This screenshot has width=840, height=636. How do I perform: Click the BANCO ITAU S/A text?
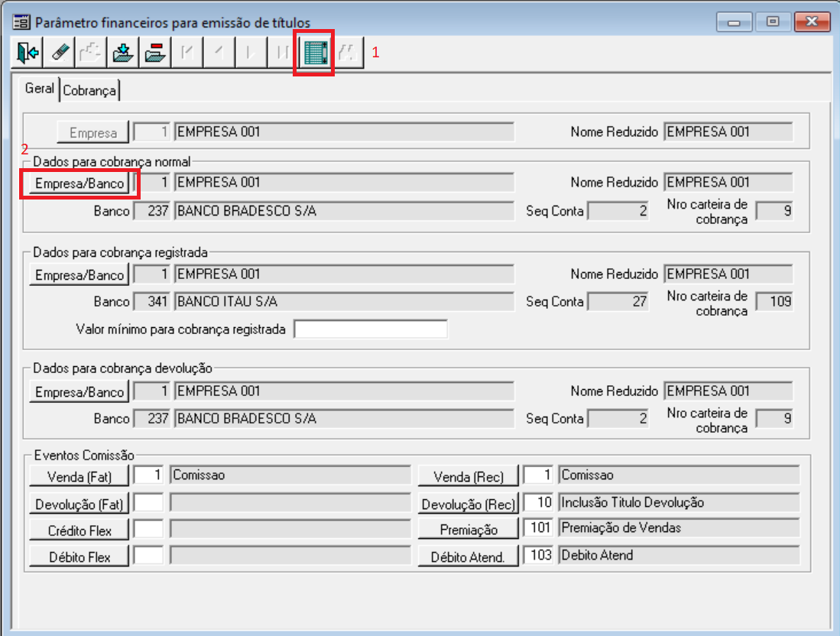point(227,302)
